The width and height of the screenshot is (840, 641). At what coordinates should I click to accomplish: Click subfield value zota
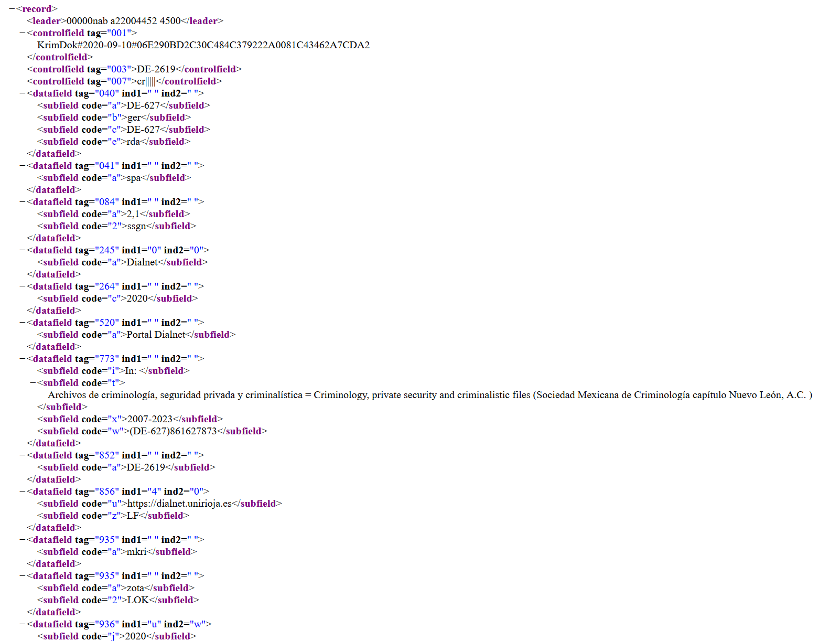[136, 588]
